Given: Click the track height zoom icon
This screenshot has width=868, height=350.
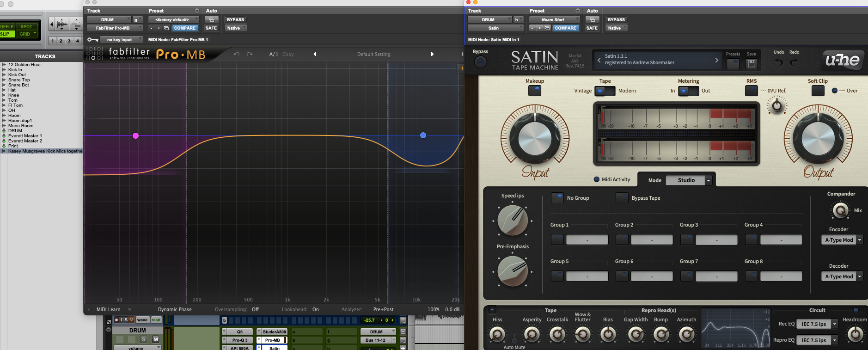Looking at the screenshot, I should (x=76, y=24).
